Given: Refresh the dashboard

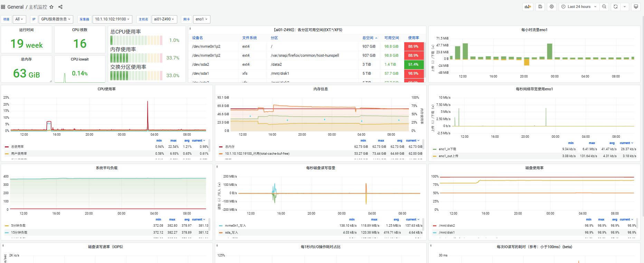Looking at the screenshot, I should (616, 7).
